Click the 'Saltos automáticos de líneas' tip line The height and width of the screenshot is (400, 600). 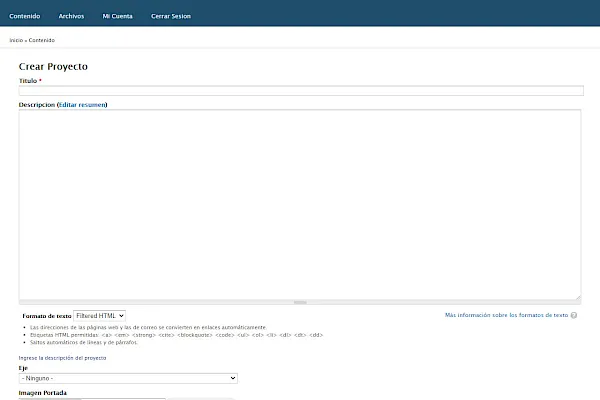84,342
